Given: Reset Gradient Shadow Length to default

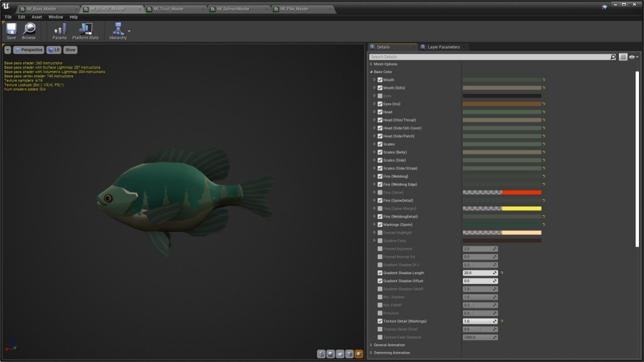Looking at the screenshot, I should tap(502, 273).
